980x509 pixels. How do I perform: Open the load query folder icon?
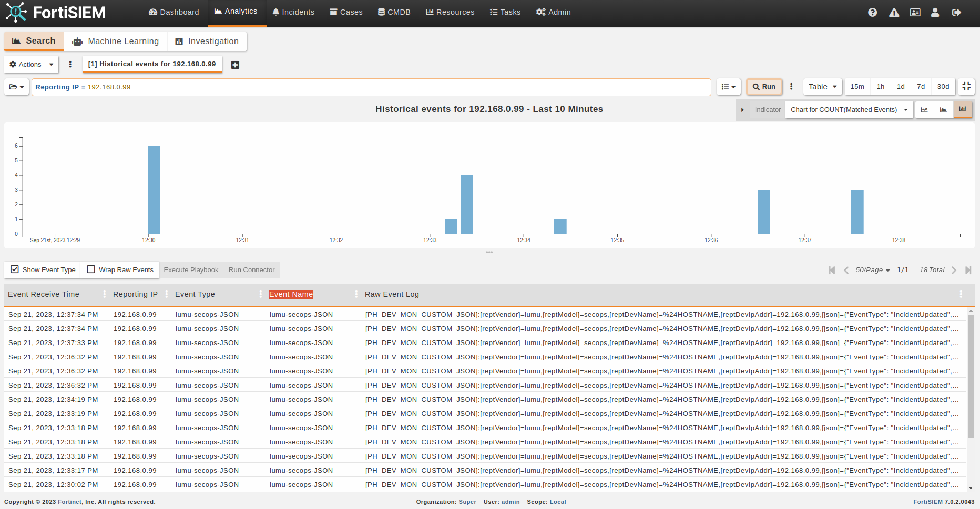16,87
